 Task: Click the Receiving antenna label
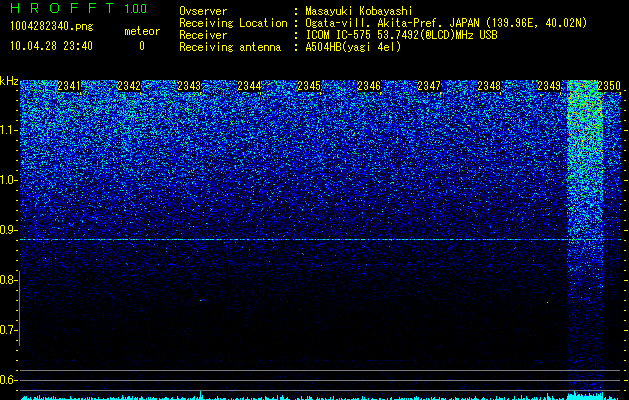coord(230,47)
